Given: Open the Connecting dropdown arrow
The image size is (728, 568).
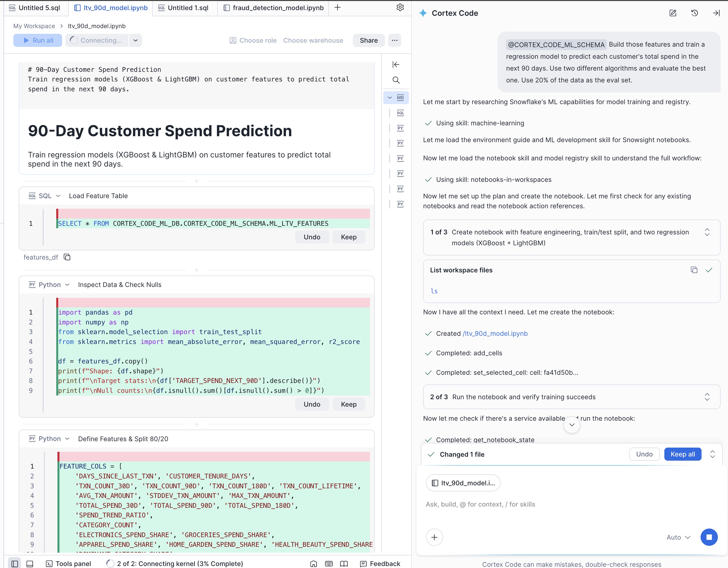Looking at the screenshot, I should 135,40.
